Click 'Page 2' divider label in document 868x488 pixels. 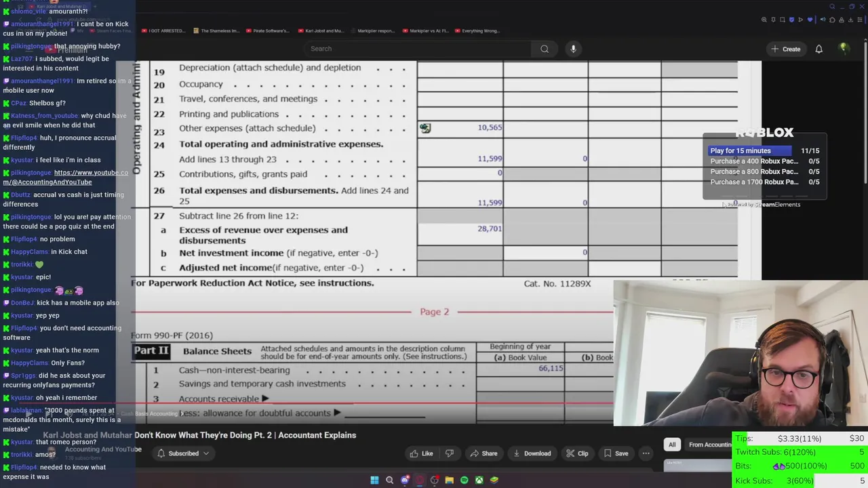point(434,312)
